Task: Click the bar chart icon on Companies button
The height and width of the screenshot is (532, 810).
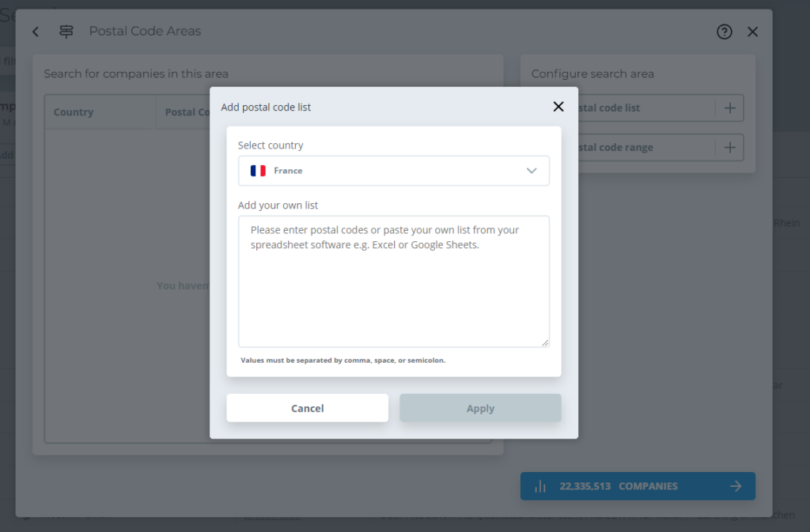Action: point(540,486)
